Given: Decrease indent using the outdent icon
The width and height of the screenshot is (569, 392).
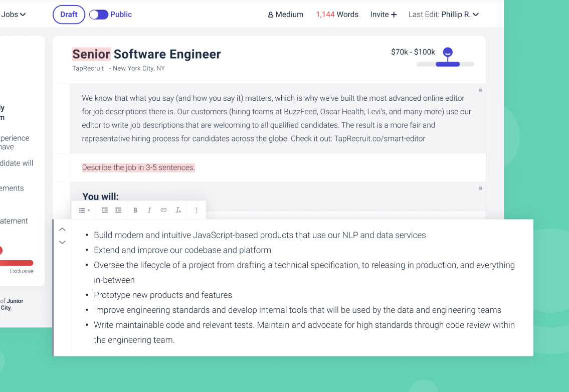Looking at the screenshot, I should click(x=119, y=210).
